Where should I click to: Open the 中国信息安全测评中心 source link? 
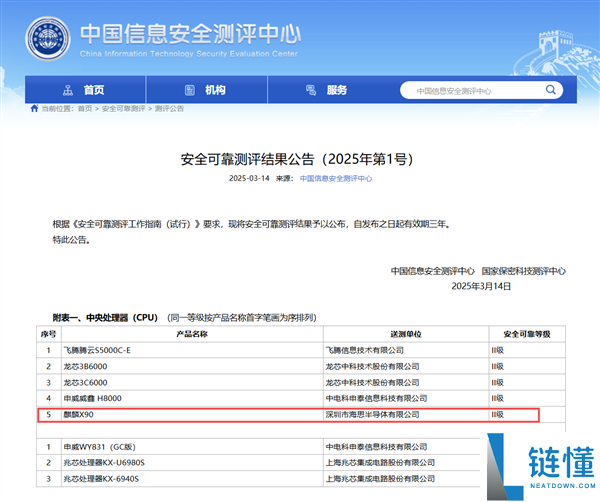pyautogui.click(x=336, y=179)
